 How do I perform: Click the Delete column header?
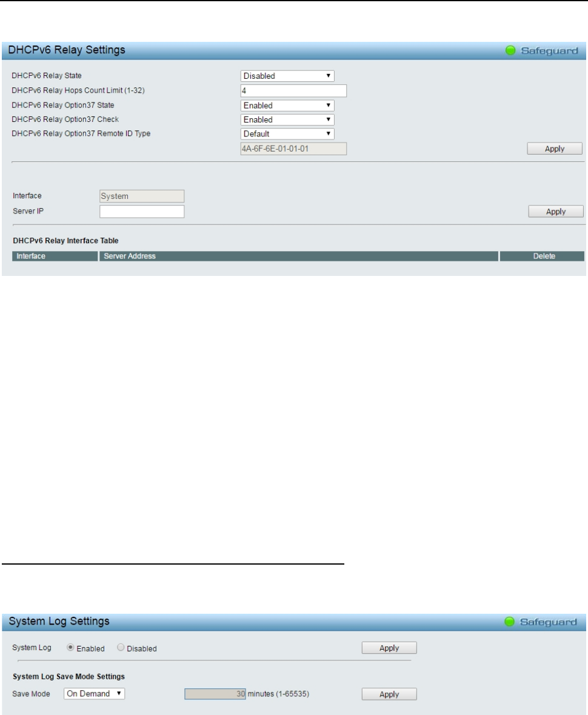[542, 257]
